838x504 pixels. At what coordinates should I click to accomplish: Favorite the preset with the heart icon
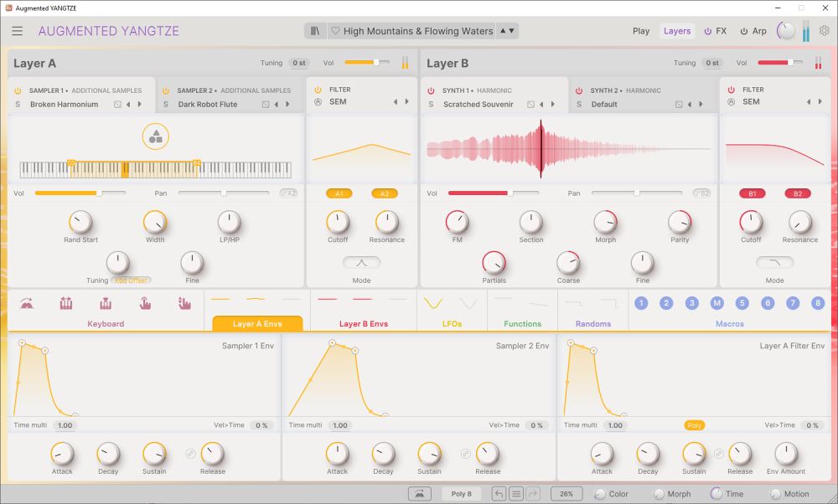[x=335, y=31]
